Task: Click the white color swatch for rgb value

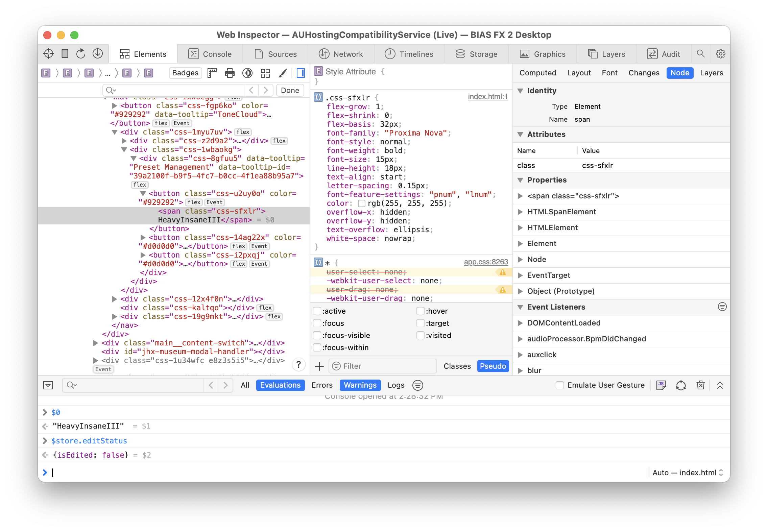Action: 362,203
